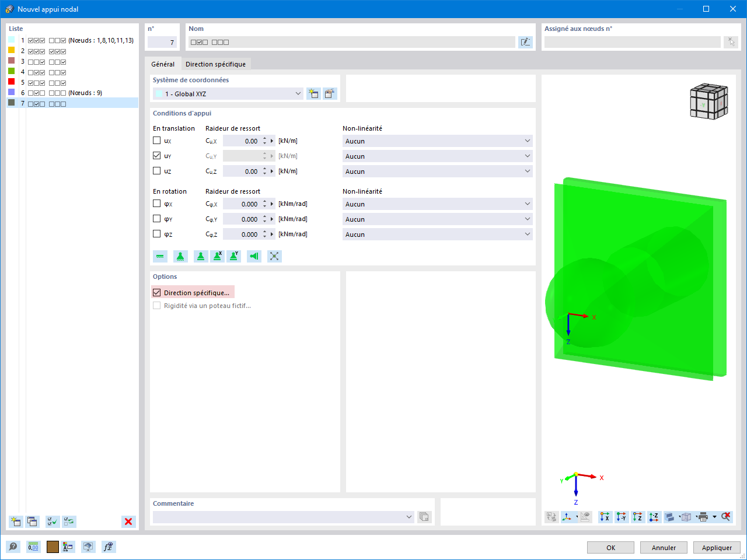Set preview to view along -Z axis
747x560 pixels.
[x=654, y=517]
